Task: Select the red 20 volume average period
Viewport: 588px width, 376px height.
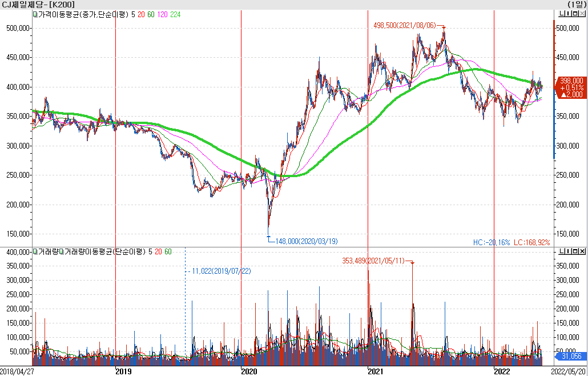Action: tap(158, 251)
